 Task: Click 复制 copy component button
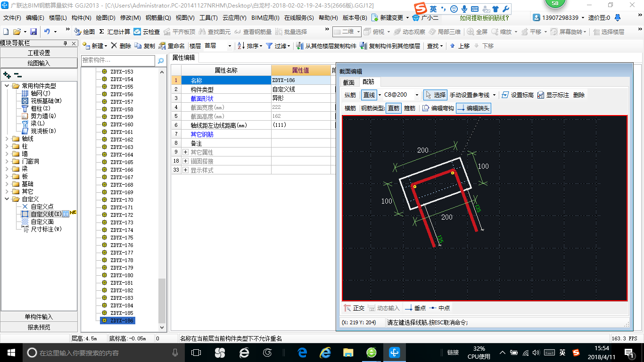click(x=145, y=46)
